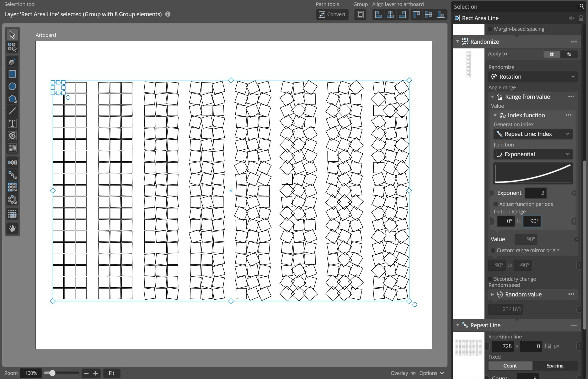Switch to the Spacing tab
588x379 pixels.
click(555, 366)
